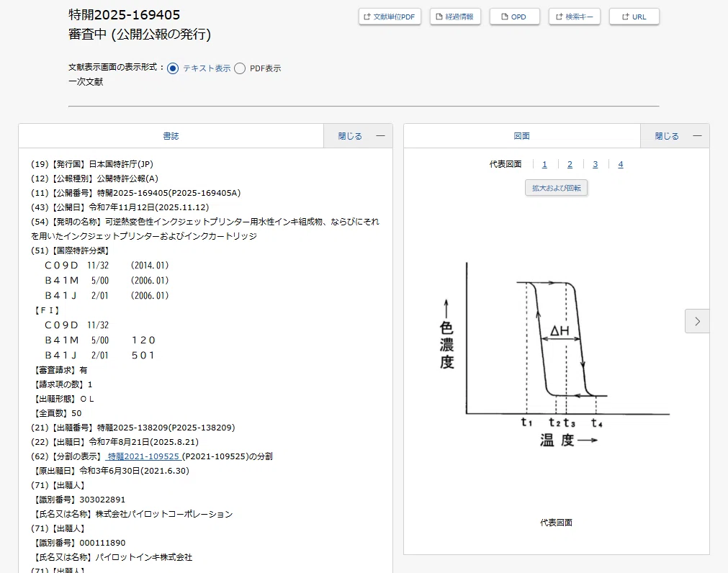Image resolution: width=728 pixels, height=573 pixels.
Task: Click 閉じる on the 図面 panel
Action: pos(667,136)
